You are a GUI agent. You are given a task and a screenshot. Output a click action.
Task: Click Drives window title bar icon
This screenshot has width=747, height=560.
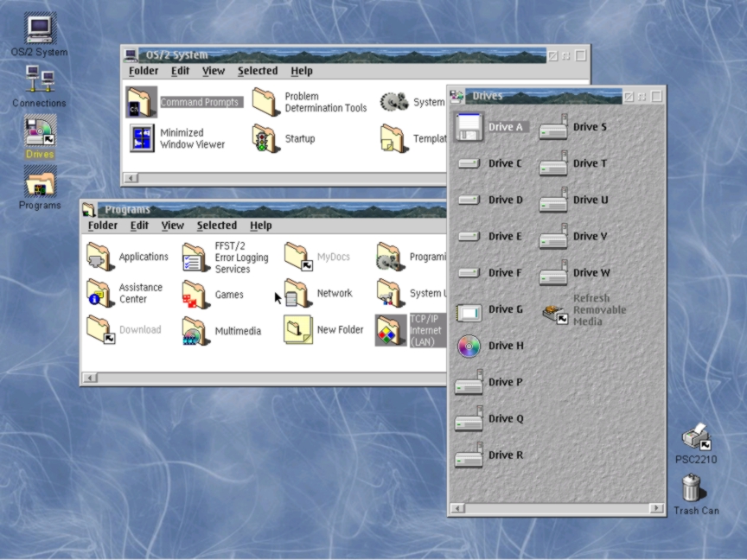(x=457, y=96)
